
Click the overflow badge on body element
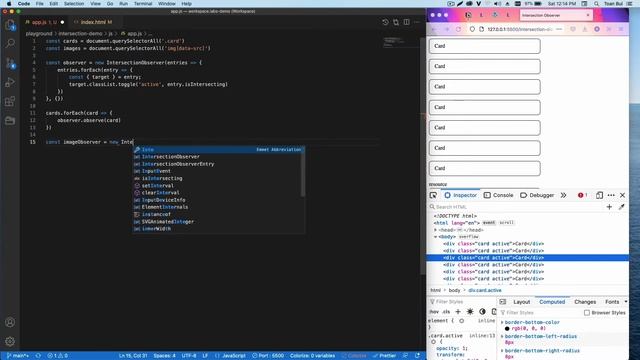(469, 237)
